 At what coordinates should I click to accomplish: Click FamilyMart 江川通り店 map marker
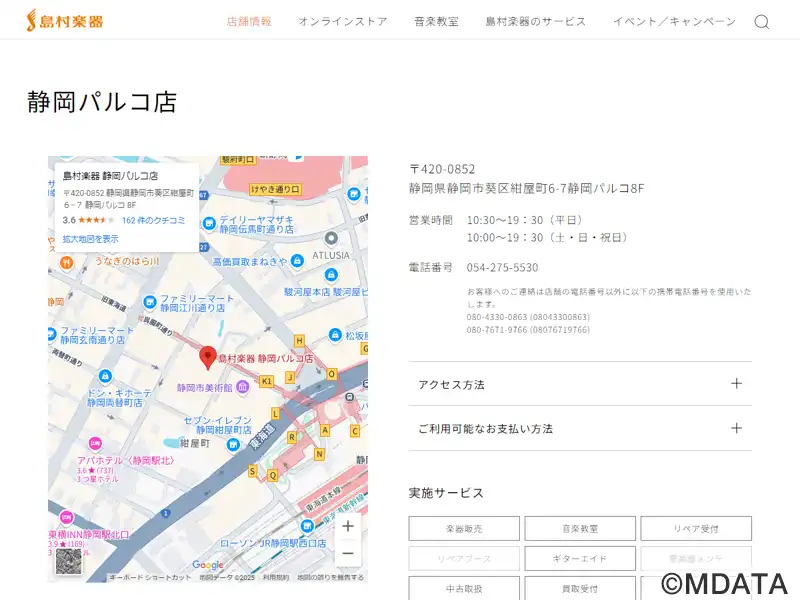[149, 303]
